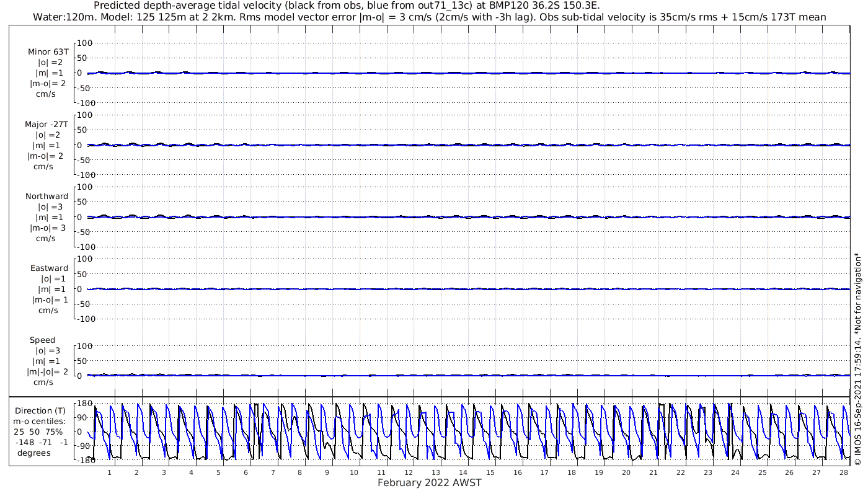This screenshot has height=496, width=868.
Task: Click day '10' on the date axis
Action: (x=354, y=472)
